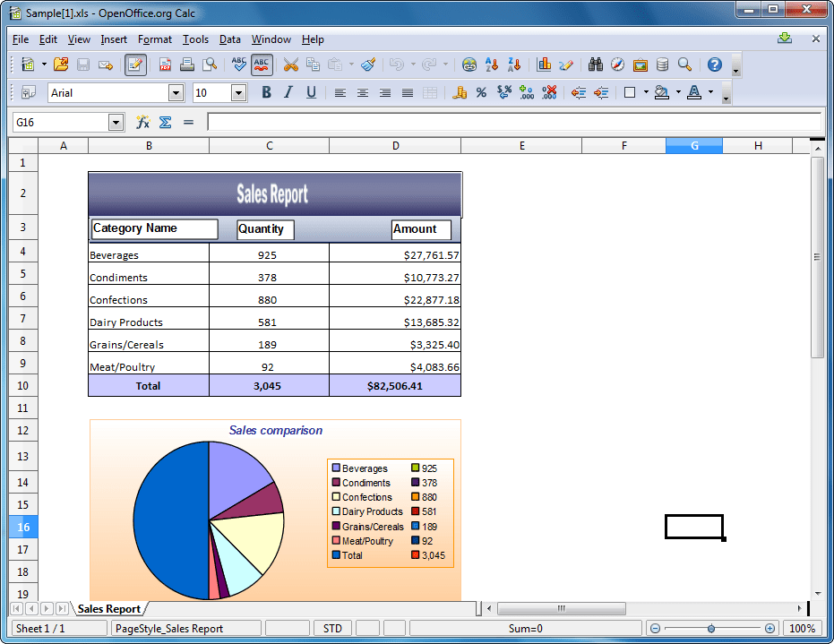Click the Save document icon
The height and width of the screenshot is (644, 834).
tap(83, 64)
